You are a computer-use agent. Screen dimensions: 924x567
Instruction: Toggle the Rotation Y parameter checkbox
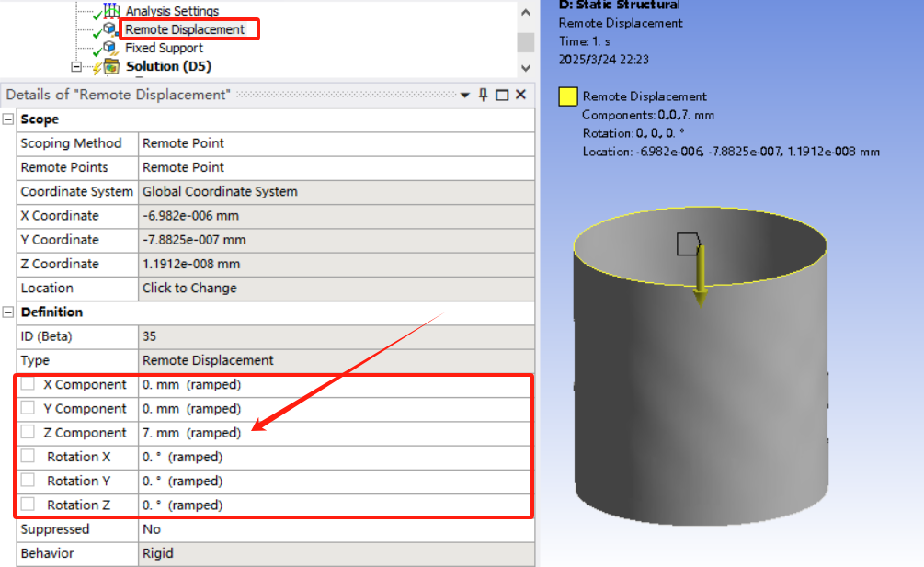point(28,480)
